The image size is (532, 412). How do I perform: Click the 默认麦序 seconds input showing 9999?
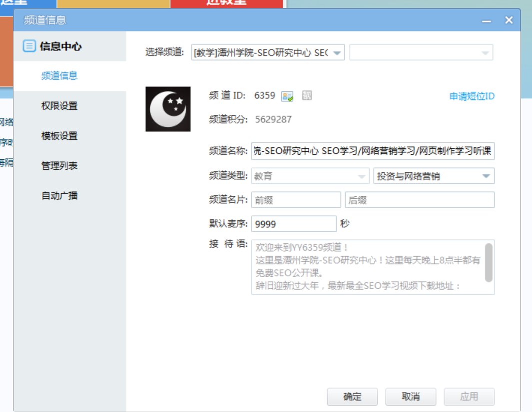click(x=295, y=224)
